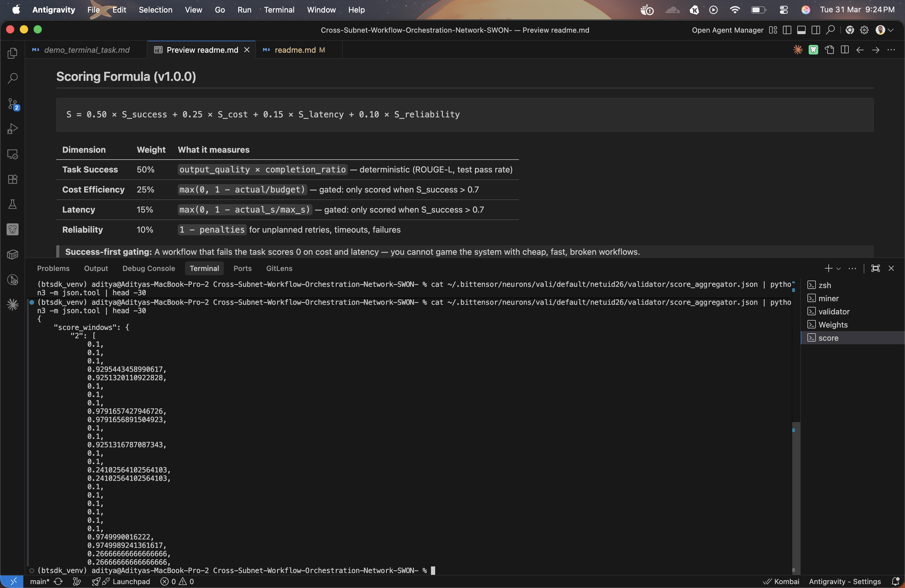Image resolution: width=905 pixels, height=588 pixels.
Task: Click the split editor right icon
Action: [x=845, y=50]
